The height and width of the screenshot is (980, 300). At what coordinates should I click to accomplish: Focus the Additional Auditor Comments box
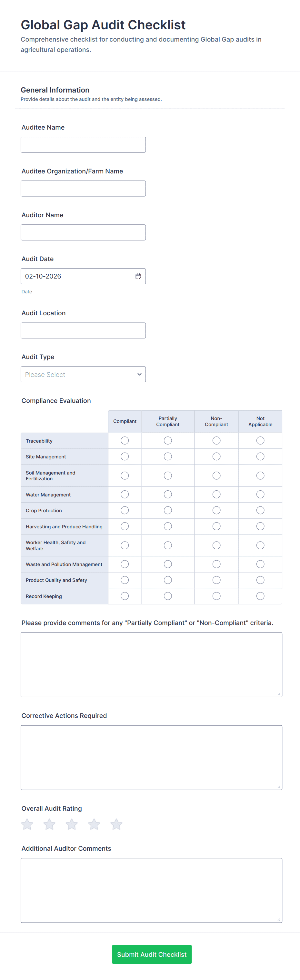(x=151, y=890)
